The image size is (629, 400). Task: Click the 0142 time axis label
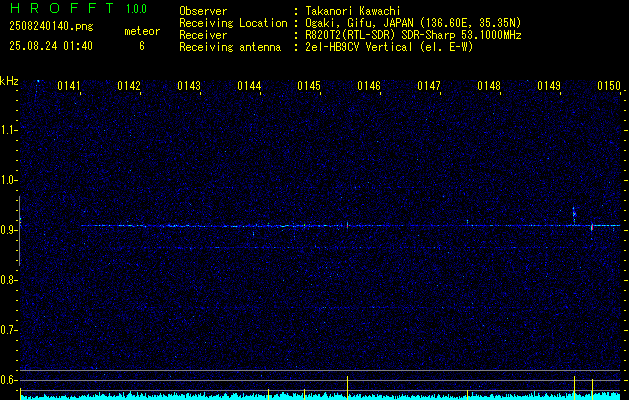129,86
